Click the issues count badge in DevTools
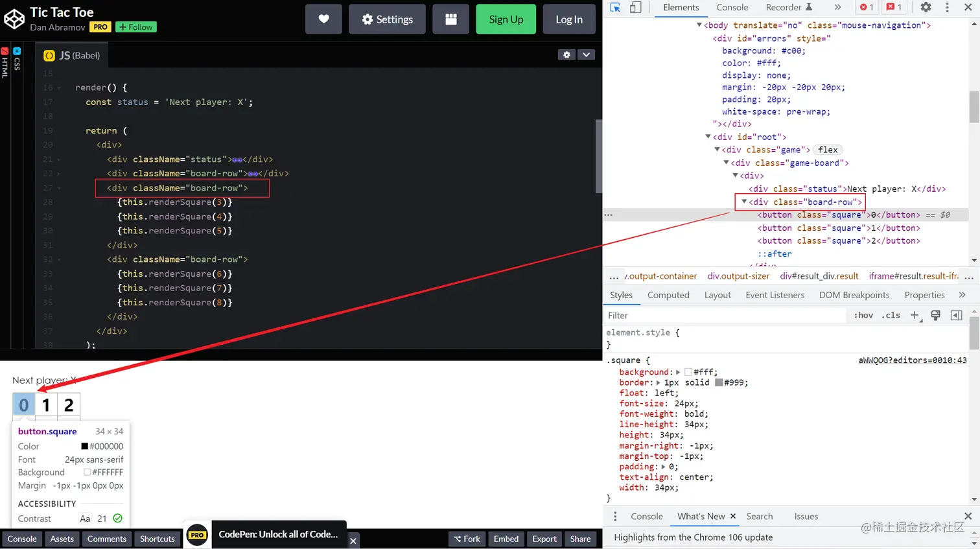Viewport: 980px width, 549px height. point(894,8)
